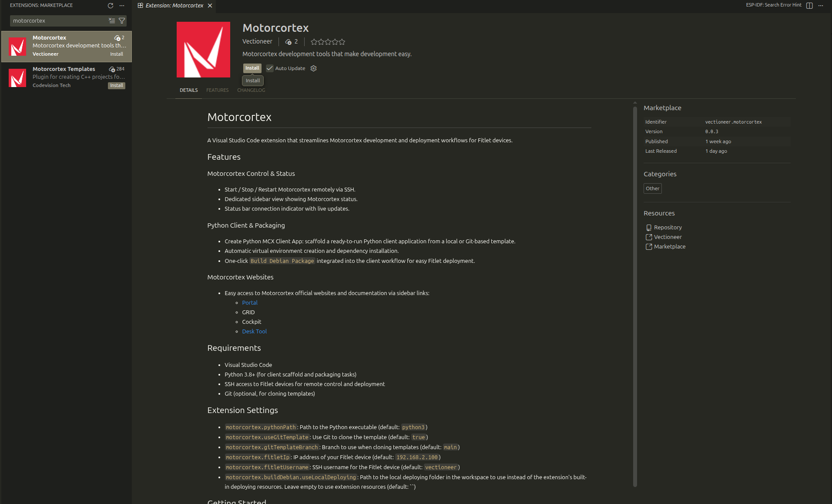Click the star rating of Motorcortex
Screen dimensions: 832x504
coord(328,42)
